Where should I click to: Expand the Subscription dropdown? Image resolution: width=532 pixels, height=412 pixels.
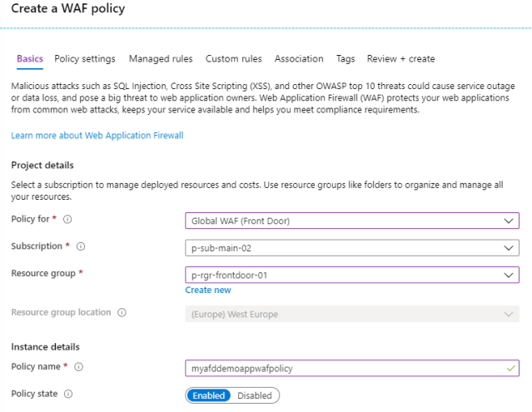(351, 248)
